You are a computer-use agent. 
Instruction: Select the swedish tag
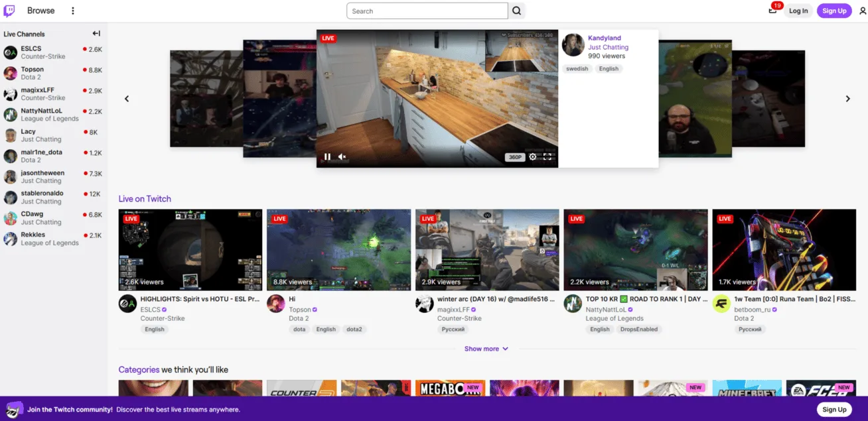coord(577,69)
